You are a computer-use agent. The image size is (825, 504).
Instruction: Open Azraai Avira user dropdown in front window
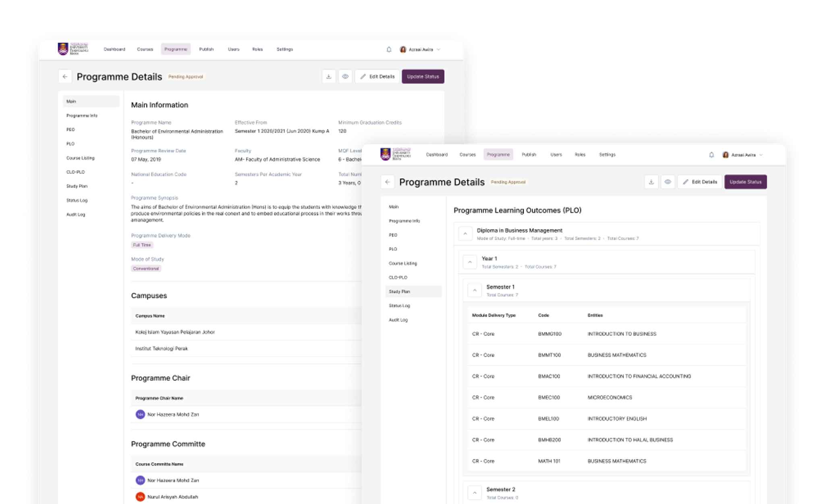click(743, 155)
